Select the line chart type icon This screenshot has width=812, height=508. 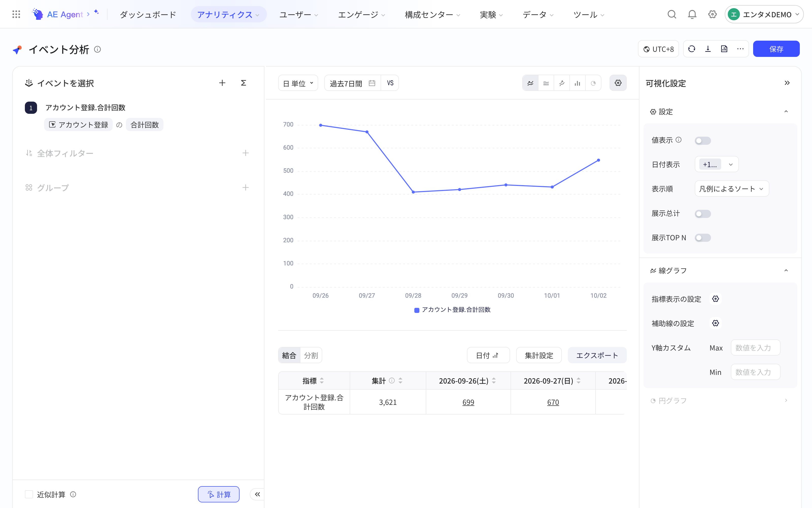tap(530, 83)
